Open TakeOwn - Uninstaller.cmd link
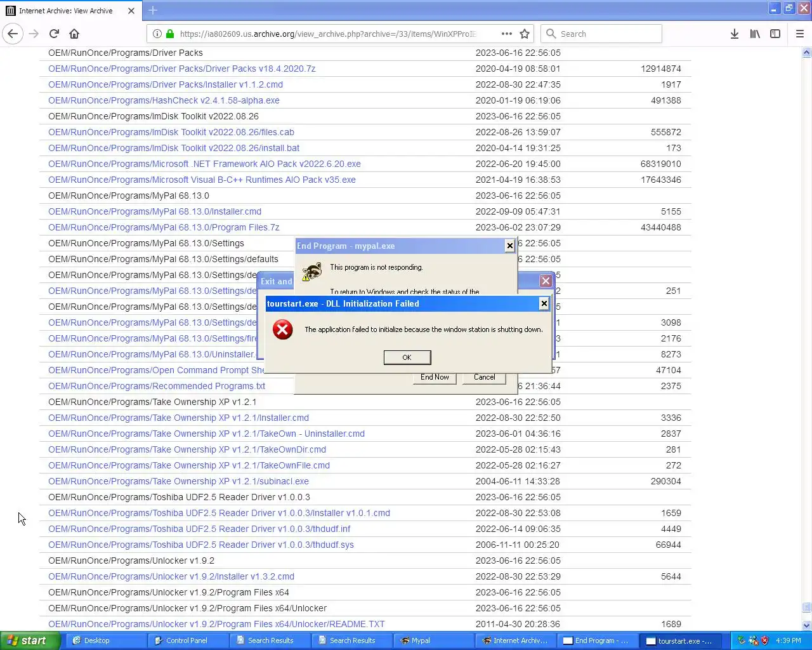 (206, 434)
